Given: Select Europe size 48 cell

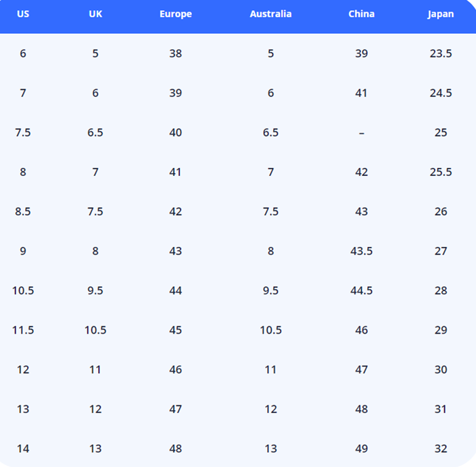Looking at the screenshot, I should tap(176, 449).
